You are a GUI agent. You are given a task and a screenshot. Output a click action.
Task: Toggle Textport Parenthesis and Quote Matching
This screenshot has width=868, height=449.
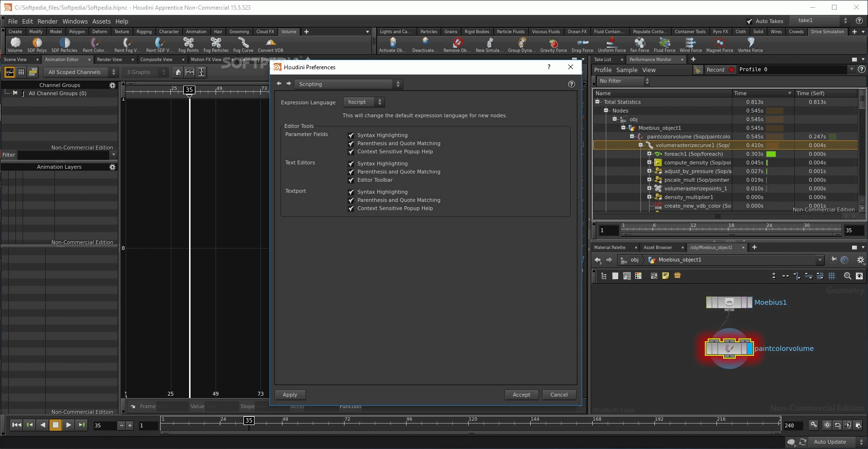[351, 200]
